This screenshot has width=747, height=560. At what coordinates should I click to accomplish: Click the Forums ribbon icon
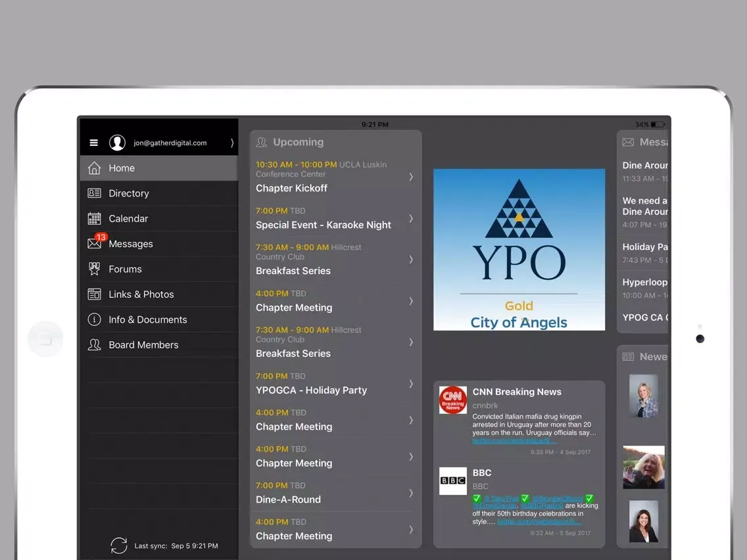94,269
